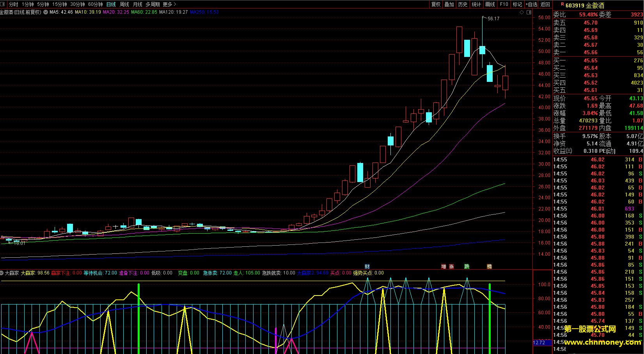Screen dimensions: 644x354
Task: Click the R margin-trading badge icon
Action: [x=562, y=4]
